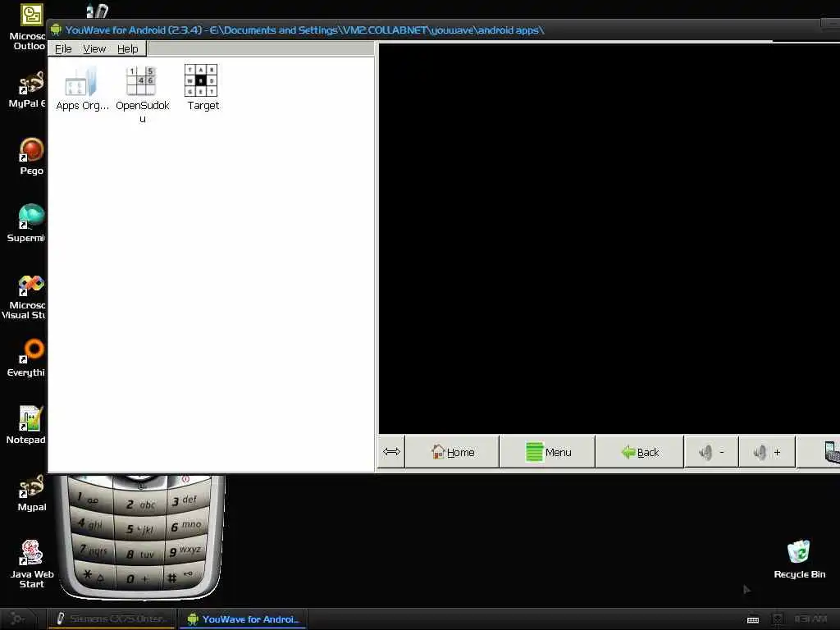Open the File menu
Viewport: 840px width, 630px height.
coord(63,48)
